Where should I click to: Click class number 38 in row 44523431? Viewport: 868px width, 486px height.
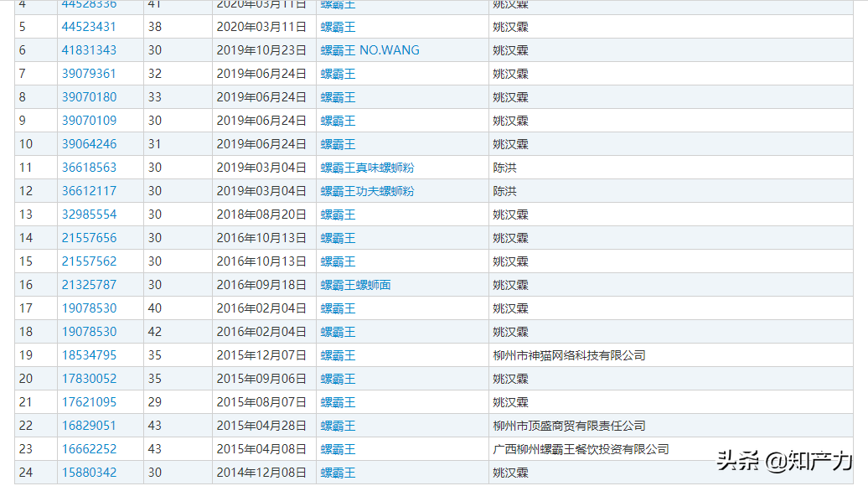tap(154, 27)
